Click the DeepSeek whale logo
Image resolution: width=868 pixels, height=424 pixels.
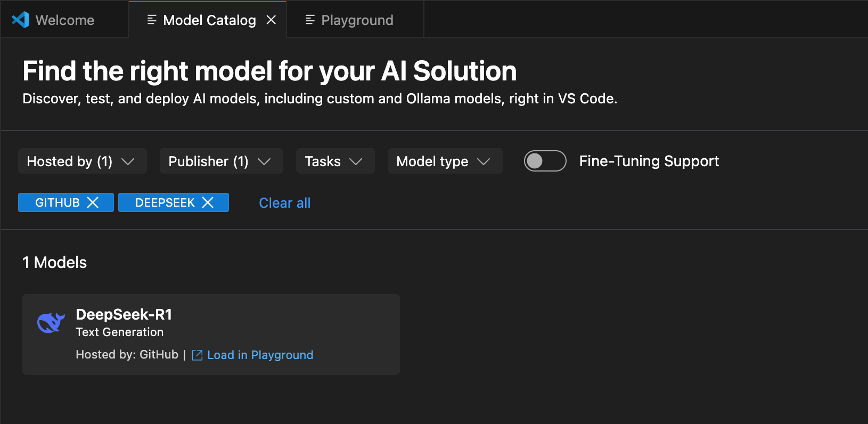(51, 323)
